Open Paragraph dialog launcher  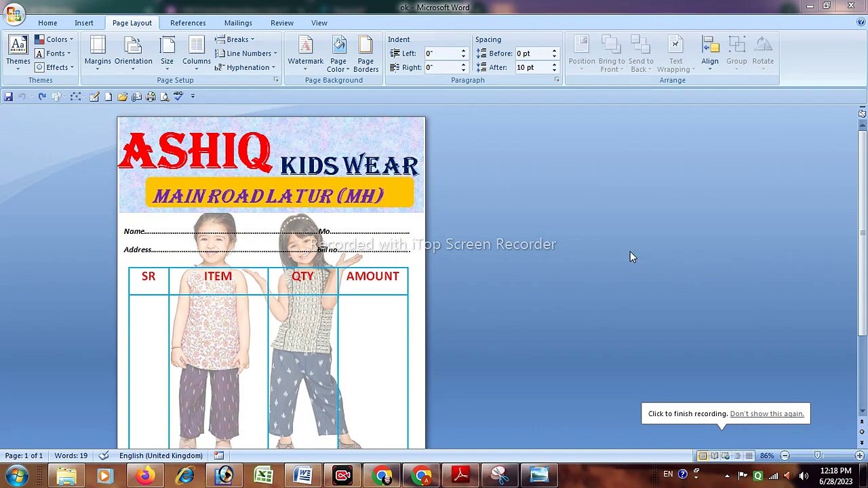click(557, 80)
